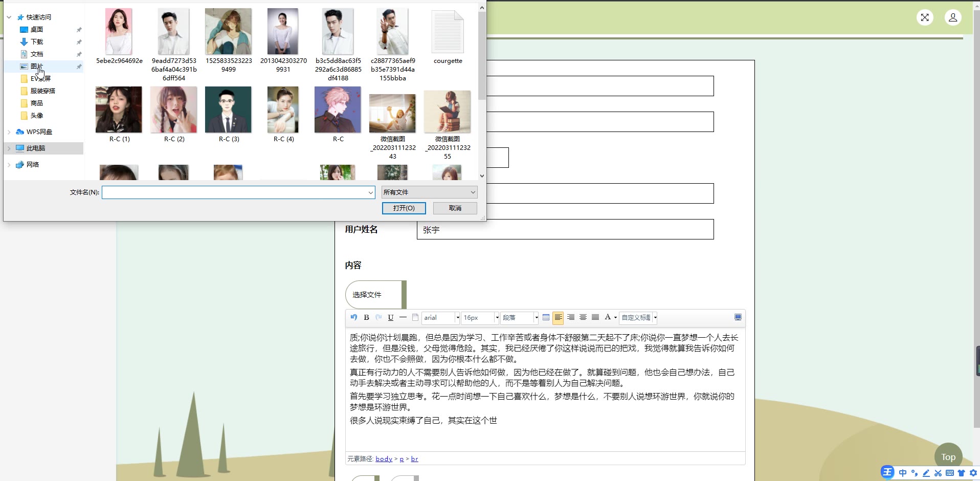
Task: Open the paragraph format dropdown 段落
Action: [519, 318]
